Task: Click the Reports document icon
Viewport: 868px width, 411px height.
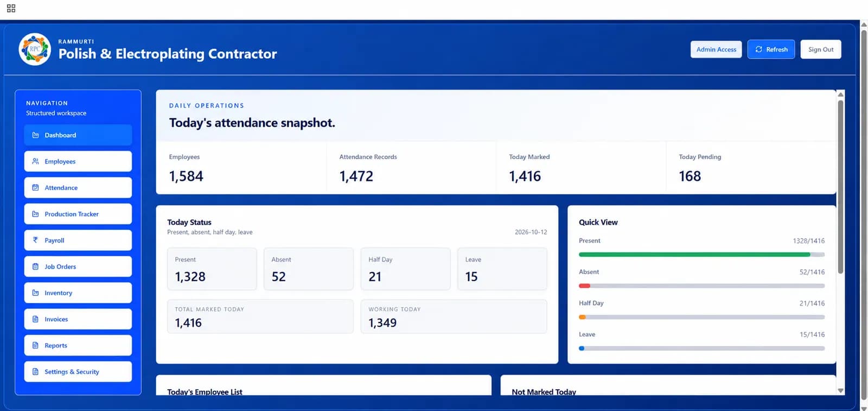Action: (x=35, y=345)
